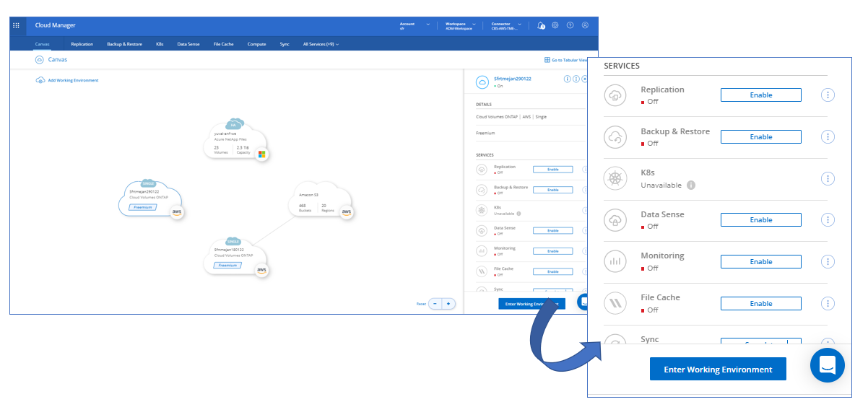Open File Cache three-dot menu in enlarged panel
Image resolution: width=868 pixels, height=415 pixels.
tap(828, 303)
